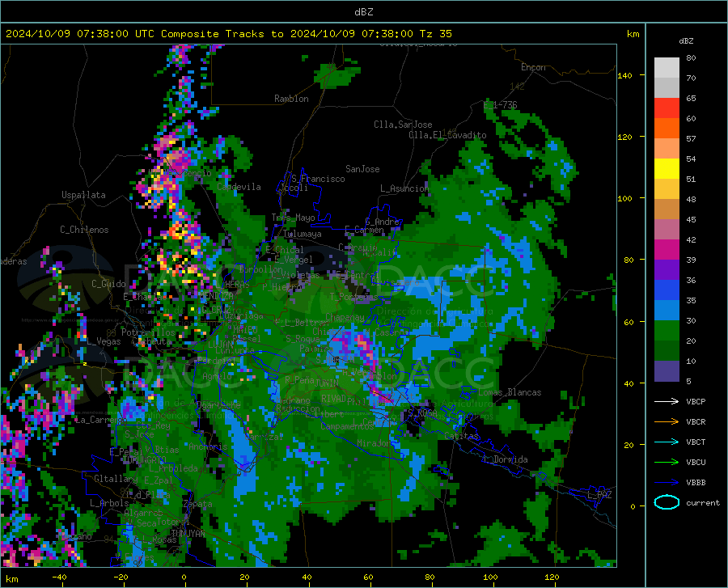Click the 140 km tick on vertical axis
Image resolution: width=728 pixels, height=588 pixels.
(625, 75)
